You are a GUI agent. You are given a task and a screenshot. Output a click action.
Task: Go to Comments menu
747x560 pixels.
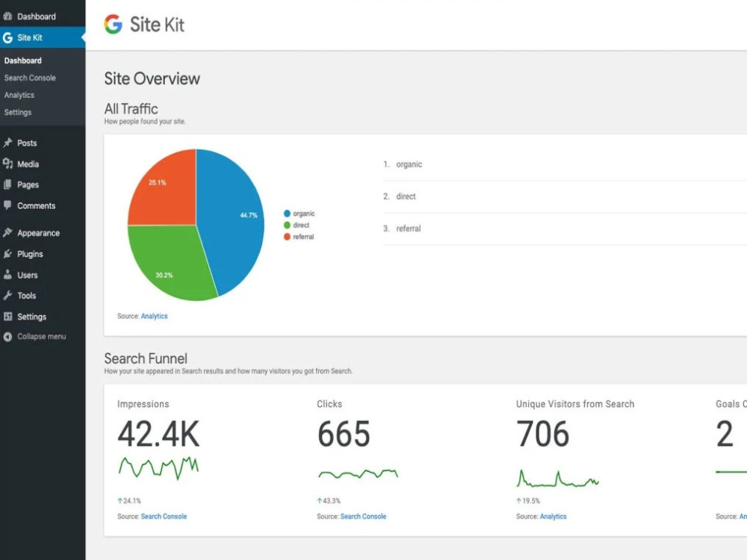pyautogui.click(x=43, y=206)
